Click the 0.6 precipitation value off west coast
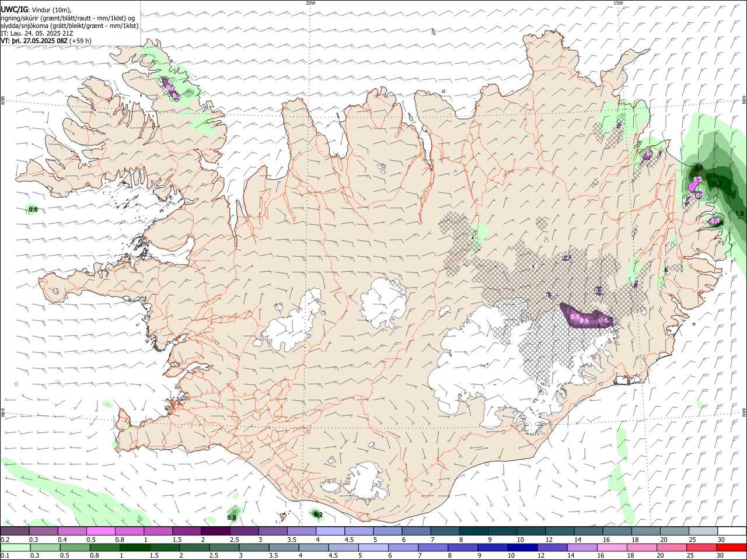747x560 pixels. pyautogui.click(x=33, y=209)
